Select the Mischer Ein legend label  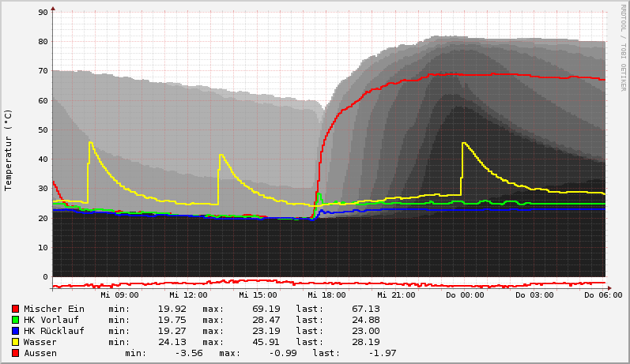tap(54, 309)
